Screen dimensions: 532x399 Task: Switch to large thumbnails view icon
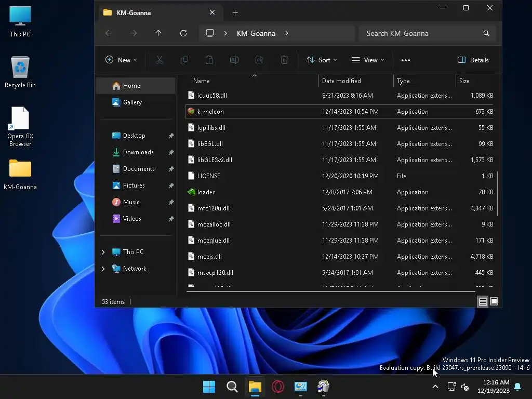tap(494, 301)
